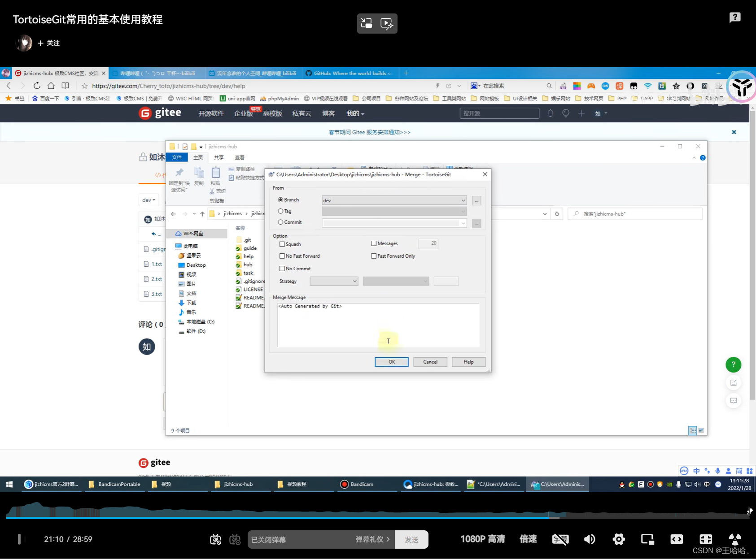Viewport: 756px width, 559px height.
Task: Open the Branch dev dropdown
Action: point(394,200)
